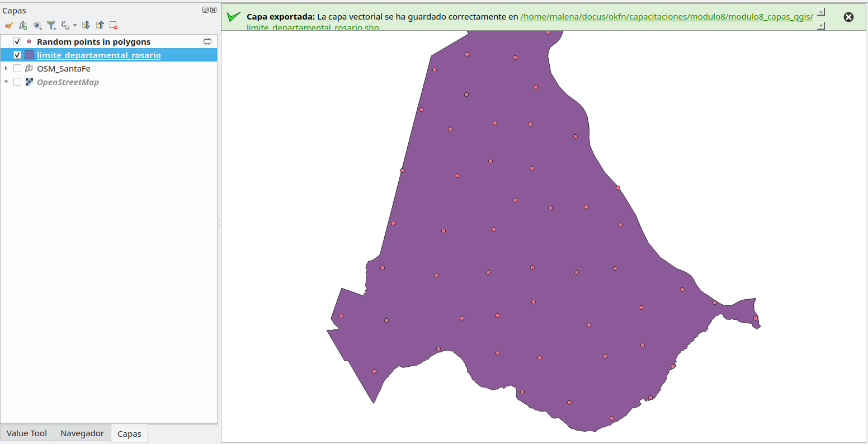Open the Manage Map Themes eye icon
868x444 pixels.
click(37, 25)
